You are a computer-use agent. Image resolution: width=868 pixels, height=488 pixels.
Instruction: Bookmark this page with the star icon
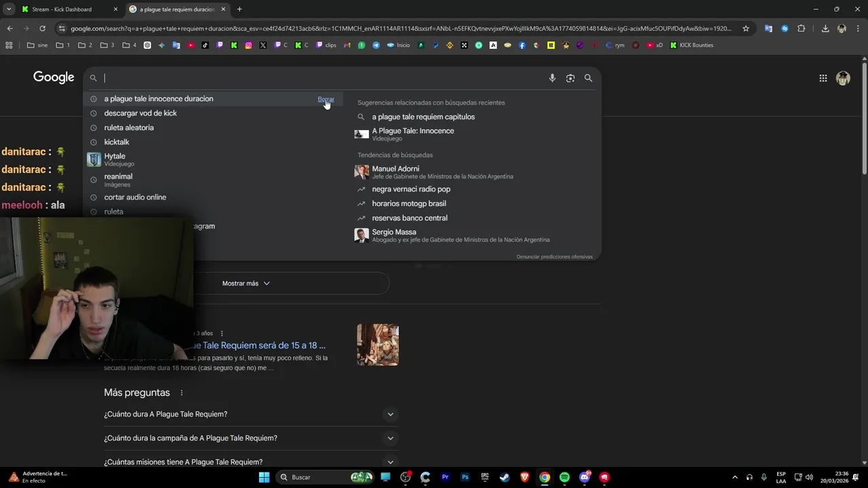[746, 28]
